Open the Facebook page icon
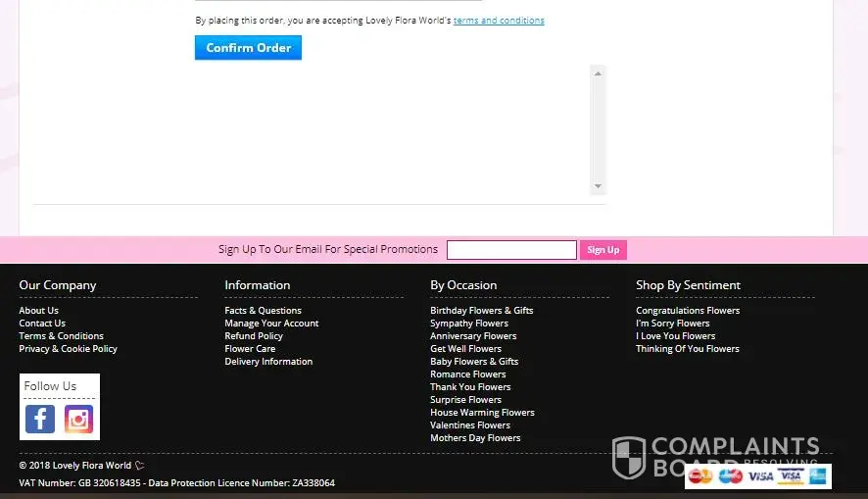Image resolution: width=868 pixels, height=499 pixels. 39,420
